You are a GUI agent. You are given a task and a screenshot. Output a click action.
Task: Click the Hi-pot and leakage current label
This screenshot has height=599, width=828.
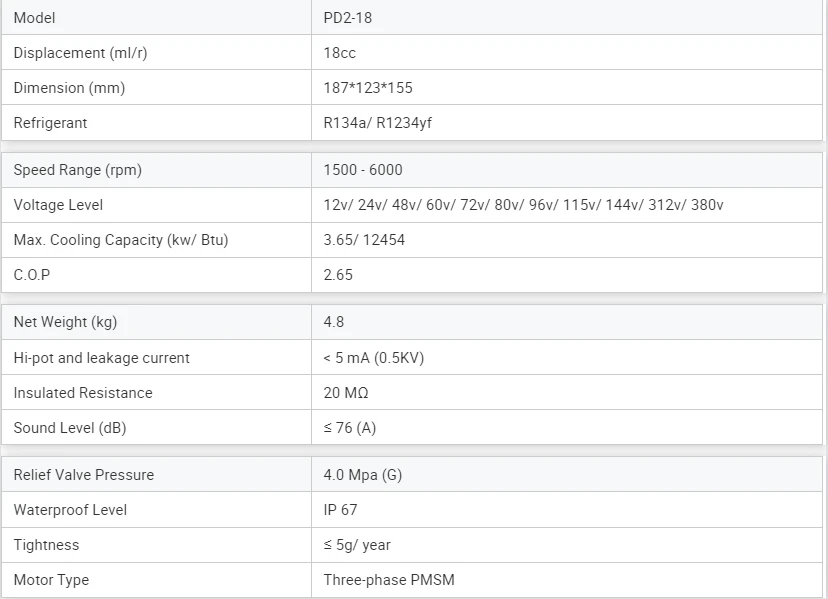[x=101, y=358]
